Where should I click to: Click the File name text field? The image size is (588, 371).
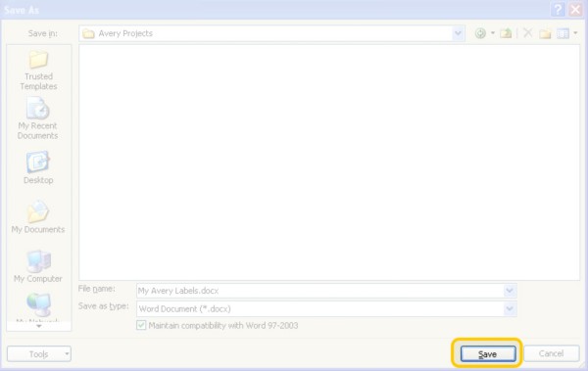[x=319, y=291]
